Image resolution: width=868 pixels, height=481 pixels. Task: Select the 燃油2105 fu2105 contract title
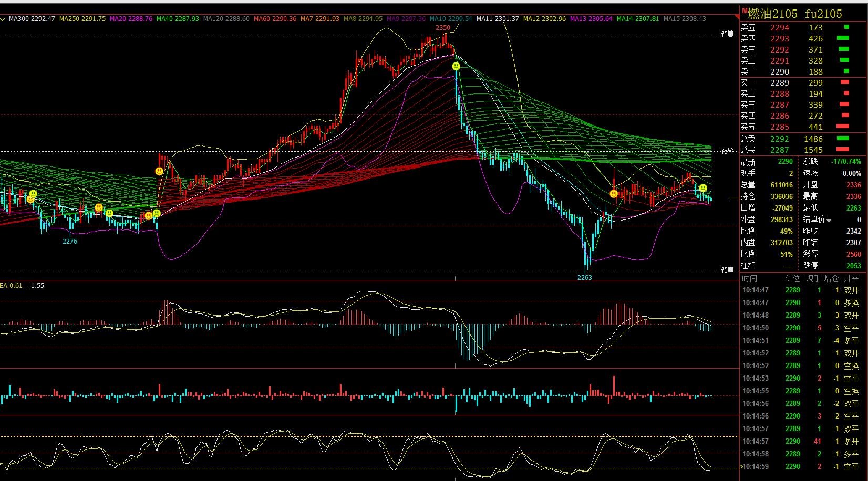pos(794,14)
